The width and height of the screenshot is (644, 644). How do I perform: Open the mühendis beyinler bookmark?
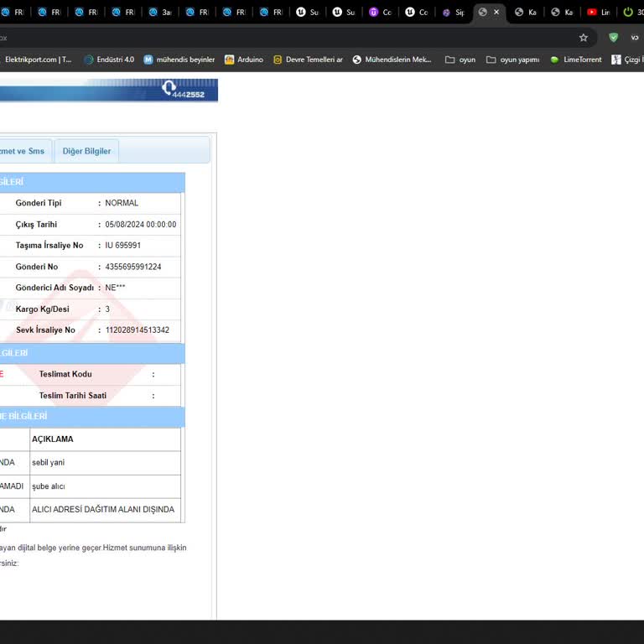(x=179, y=60)
